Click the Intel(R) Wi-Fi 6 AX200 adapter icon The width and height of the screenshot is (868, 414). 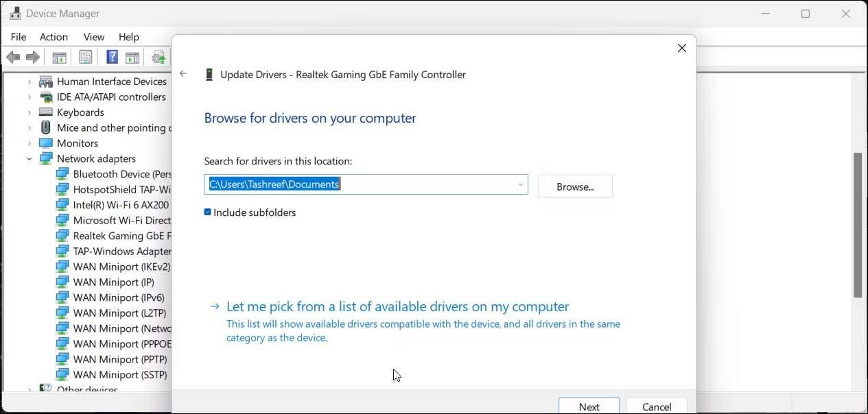tap(64, 204)
